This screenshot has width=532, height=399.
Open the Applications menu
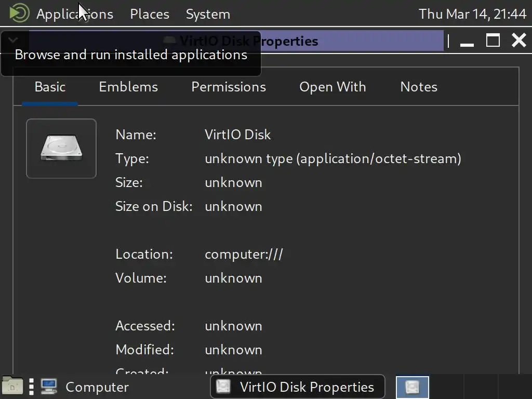click(74, 14)
